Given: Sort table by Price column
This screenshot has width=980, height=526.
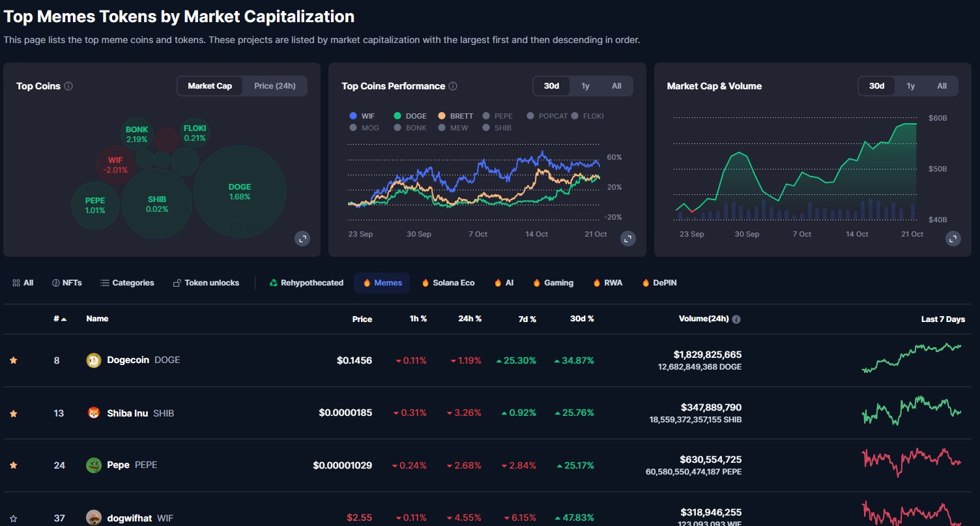Looking at the screenshot, I should click(362, 319).
